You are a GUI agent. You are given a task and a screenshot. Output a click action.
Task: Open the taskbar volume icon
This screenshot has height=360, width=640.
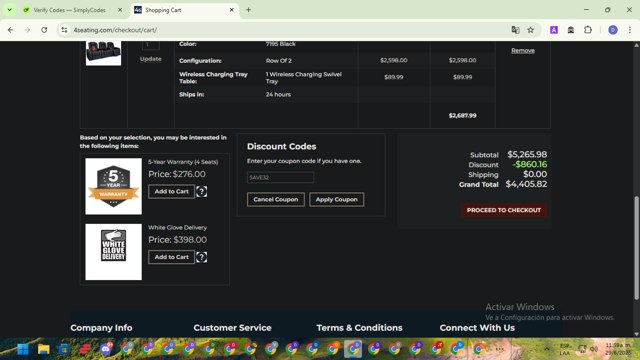594,349
